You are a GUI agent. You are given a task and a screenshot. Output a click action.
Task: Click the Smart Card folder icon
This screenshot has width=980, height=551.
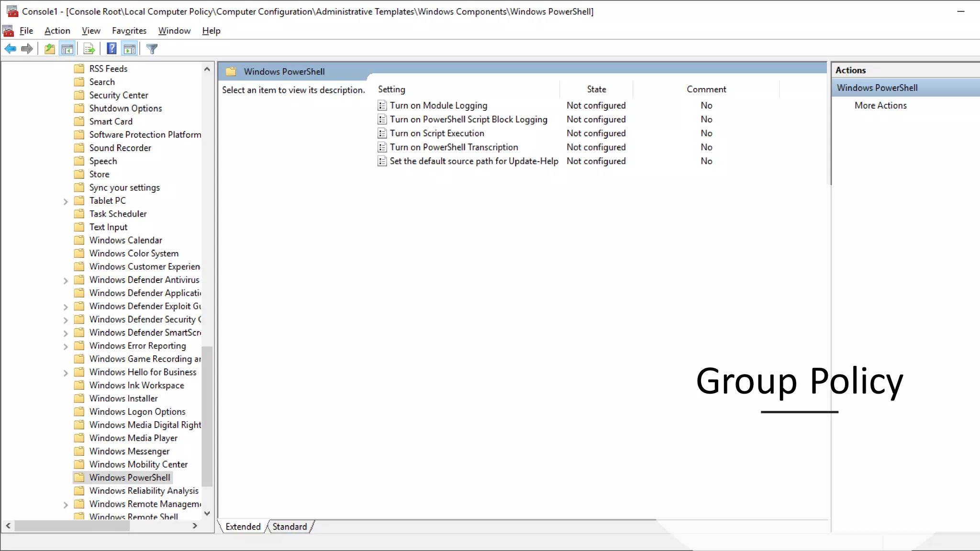click(x=79, y=121)
